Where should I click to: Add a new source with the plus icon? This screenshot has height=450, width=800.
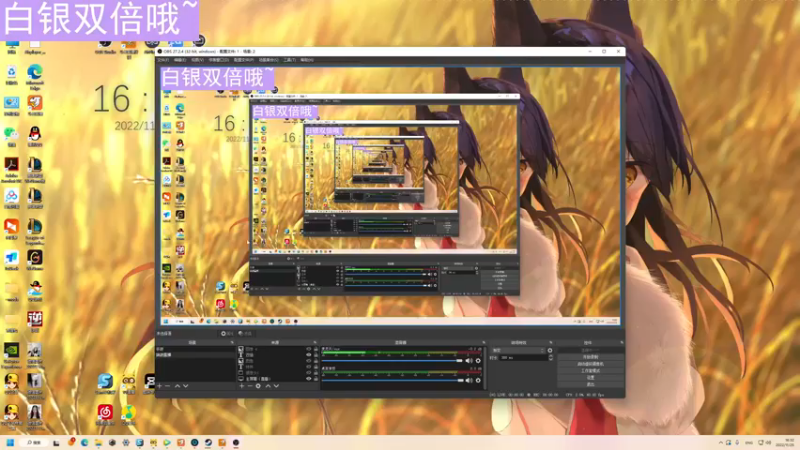[242, 386]
